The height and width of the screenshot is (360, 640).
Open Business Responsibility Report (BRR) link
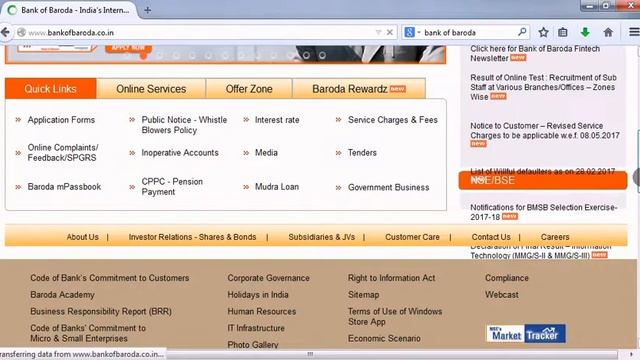point(101,311)
